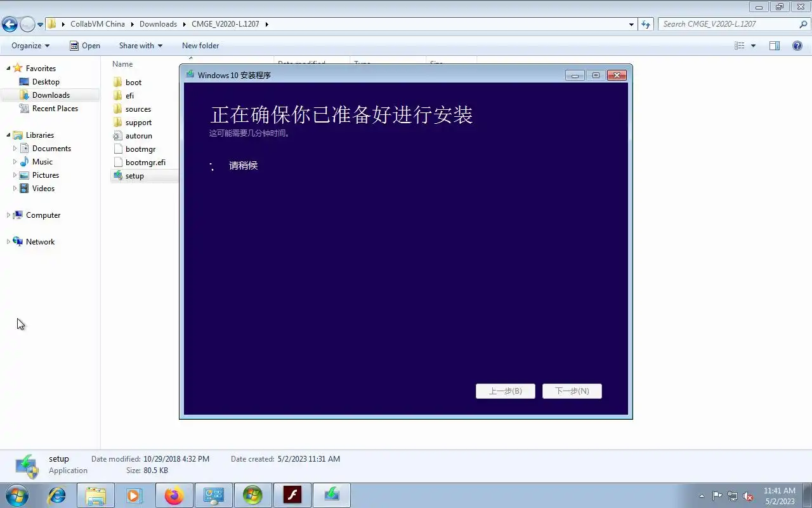Expand the Documents library node
The width and height of the screenshot is (812, 508).
click(15, 149)
